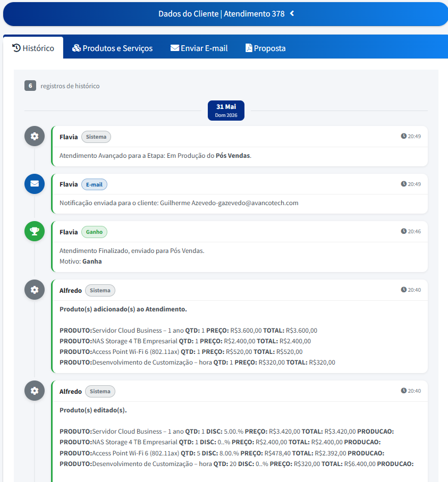Switch to the Proposta tab
448x482 pixels.
[265, 48]
